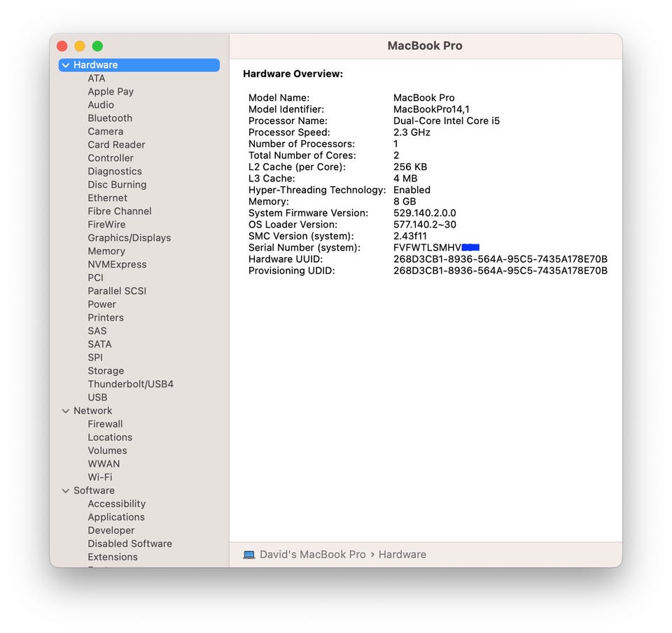Screen dimensions: 672x633
Task: Select SPI in the sidebar
Action: click(x=95, y=357)
